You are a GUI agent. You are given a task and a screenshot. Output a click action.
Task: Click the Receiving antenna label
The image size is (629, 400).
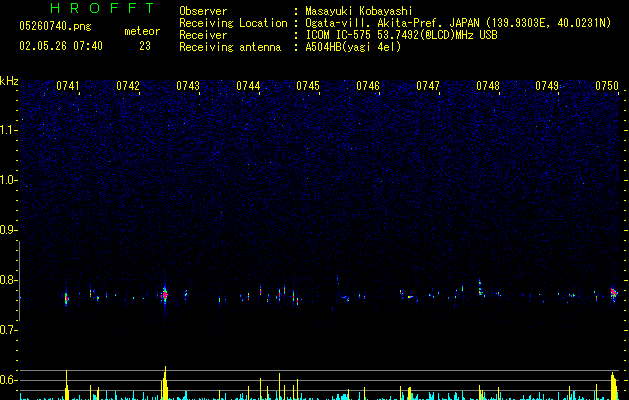pyautogui.click(x=230, y=47)
